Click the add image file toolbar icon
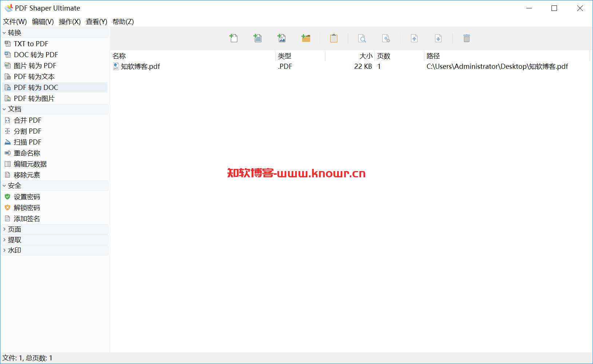 [x=281, y=38]
